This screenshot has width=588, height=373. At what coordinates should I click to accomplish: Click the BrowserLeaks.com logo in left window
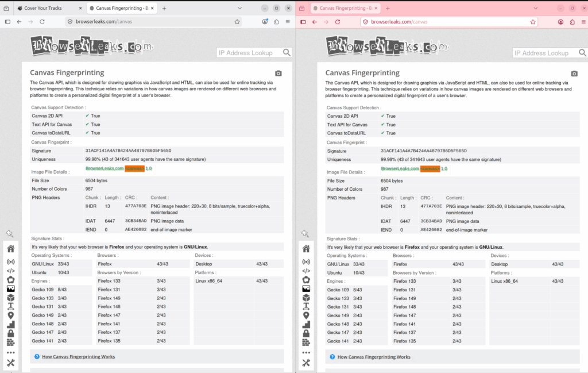point(92,46)
